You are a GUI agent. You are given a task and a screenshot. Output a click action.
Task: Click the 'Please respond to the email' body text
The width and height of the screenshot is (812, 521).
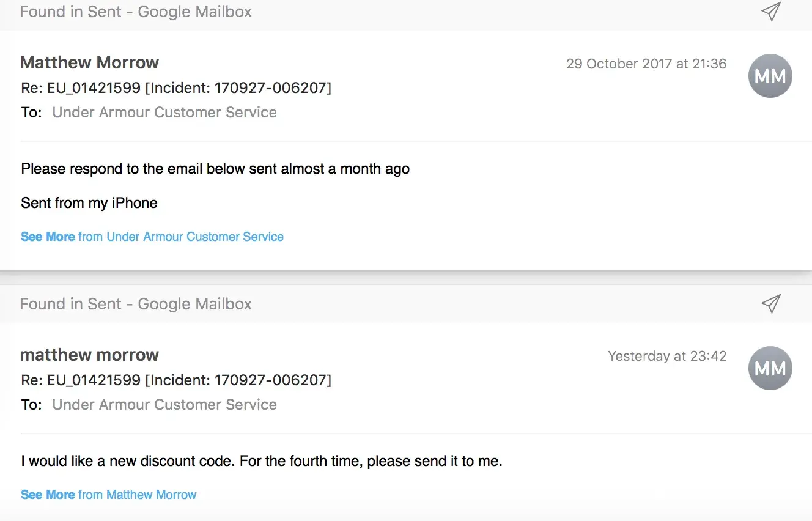coord(215,169)
